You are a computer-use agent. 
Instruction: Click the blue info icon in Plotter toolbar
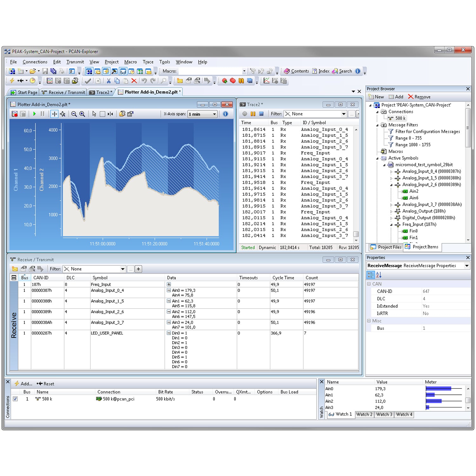[x=225, y=114]
